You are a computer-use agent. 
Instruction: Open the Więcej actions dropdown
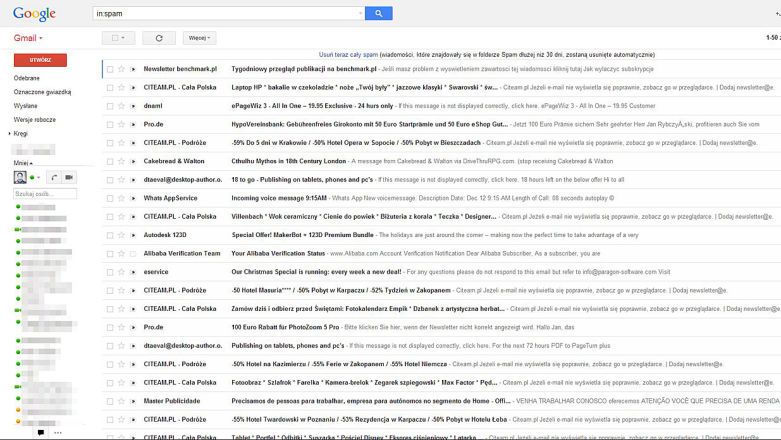coord(199,38)
